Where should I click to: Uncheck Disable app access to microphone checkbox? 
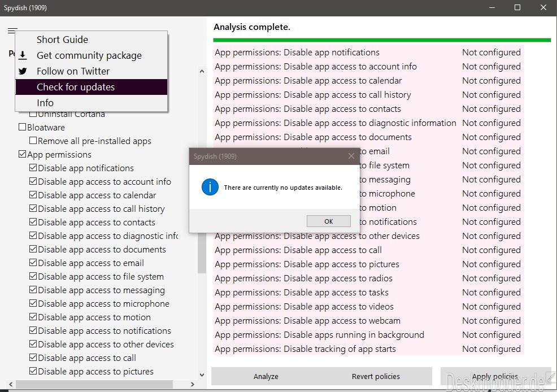click(33, 303)
